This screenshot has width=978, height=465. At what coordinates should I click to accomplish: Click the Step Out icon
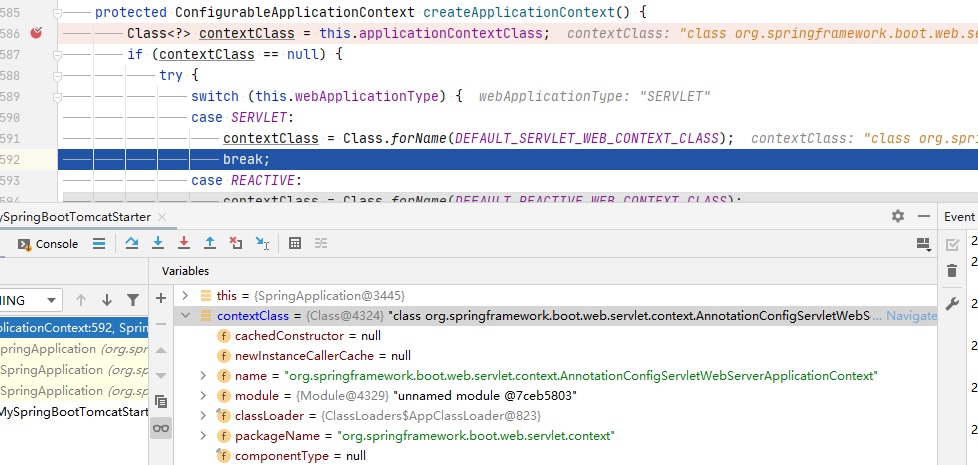click(x=210, y=244)
